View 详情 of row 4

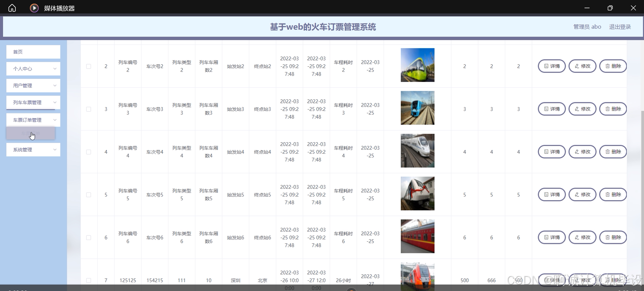coord(552,152)
